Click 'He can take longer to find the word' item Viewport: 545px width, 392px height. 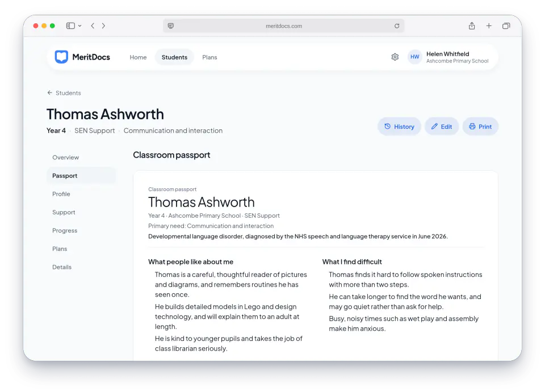(405, 302)
